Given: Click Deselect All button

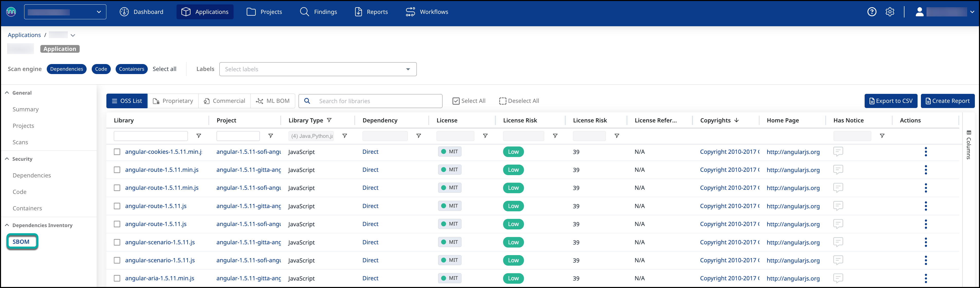Looking at the screenshot, I should 519,101.
